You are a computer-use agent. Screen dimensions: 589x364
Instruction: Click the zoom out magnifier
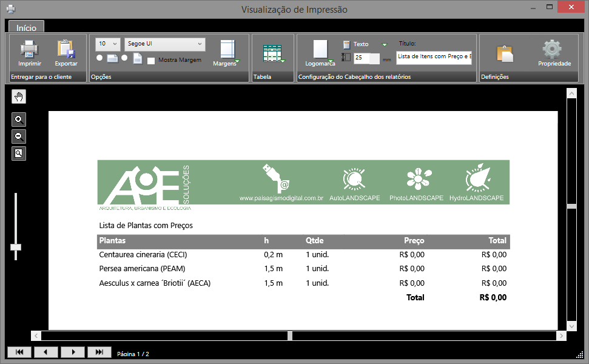pos(19,136)
